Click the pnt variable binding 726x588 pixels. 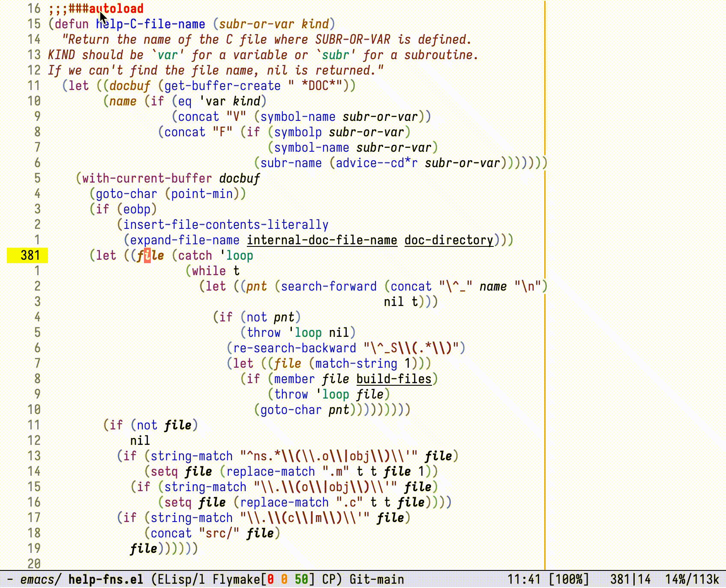tap(257, 286)
